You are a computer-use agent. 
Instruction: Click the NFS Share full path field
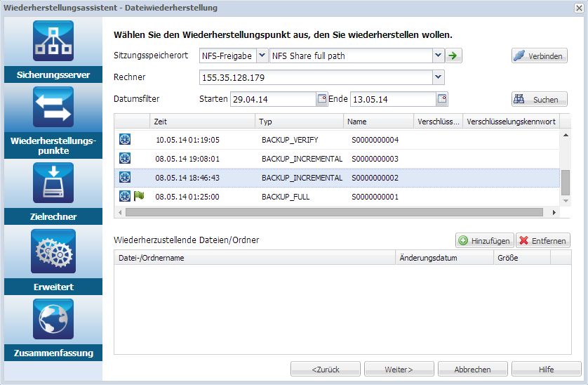tap(351, 56)
